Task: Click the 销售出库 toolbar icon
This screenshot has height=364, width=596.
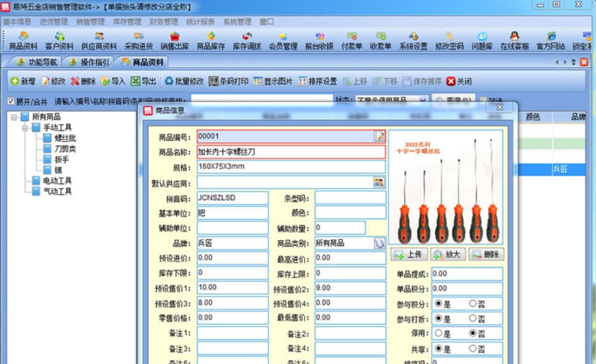Action: (175, 41)
